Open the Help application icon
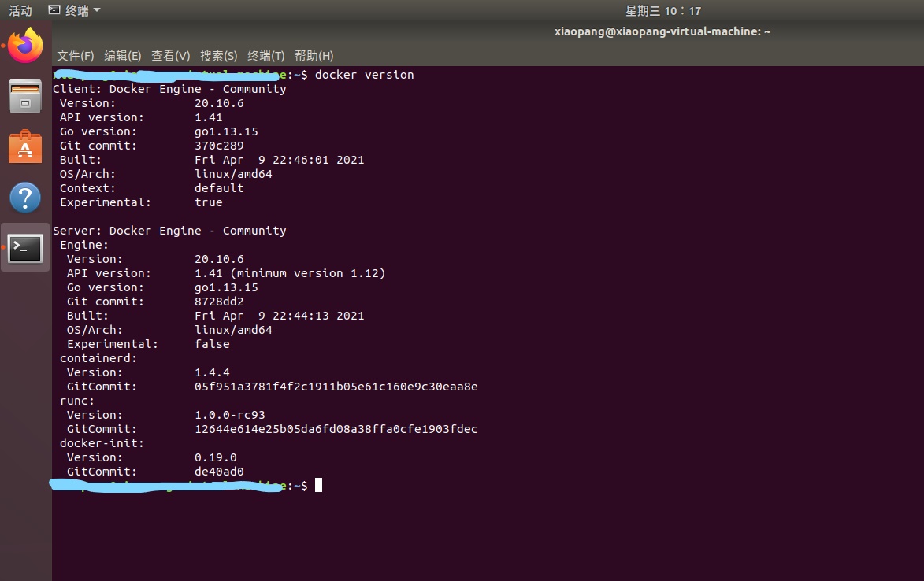Viewport: 924px width, 581px height. coord(25,197)
